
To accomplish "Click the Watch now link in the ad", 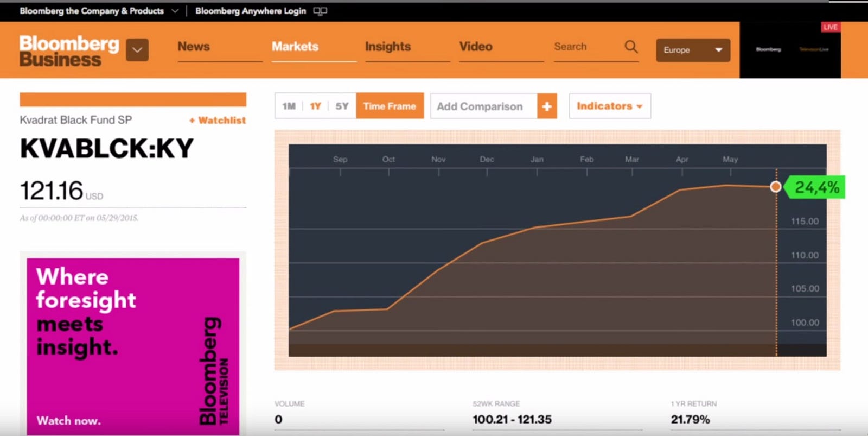I will coord(68,421).
